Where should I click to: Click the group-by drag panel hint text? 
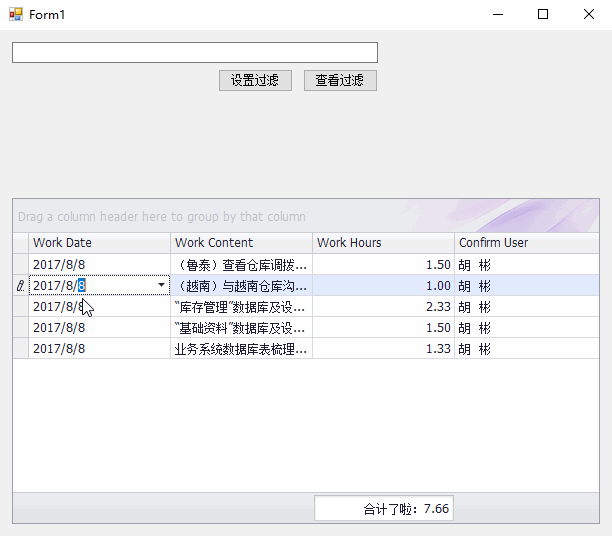[x=162, y=216]
